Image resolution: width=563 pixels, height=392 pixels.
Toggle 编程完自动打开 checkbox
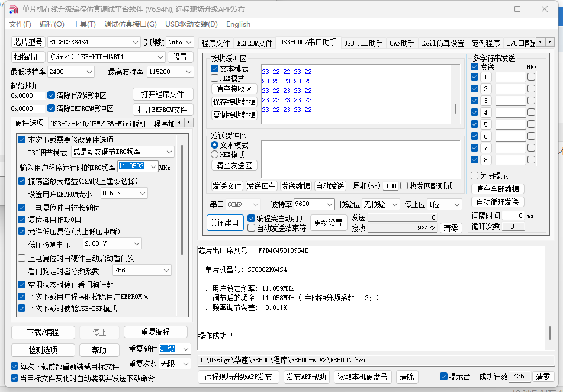(x=252, y=219)
